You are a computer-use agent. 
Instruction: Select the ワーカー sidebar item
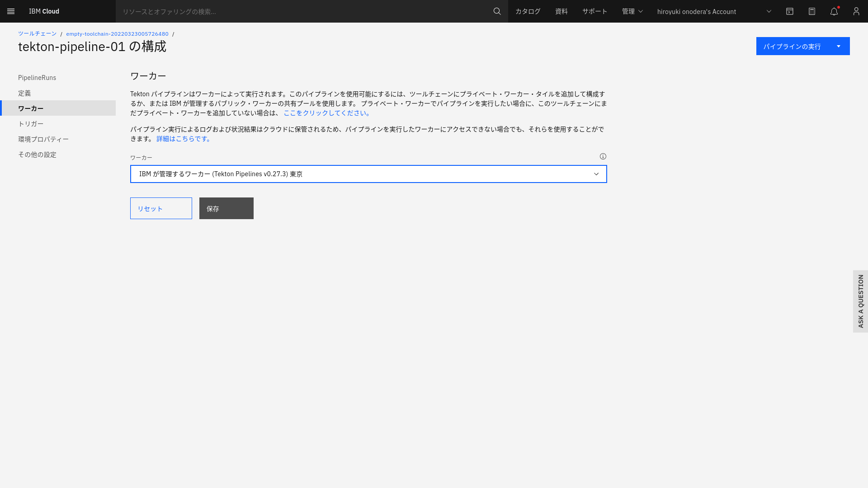coord(31,108)
